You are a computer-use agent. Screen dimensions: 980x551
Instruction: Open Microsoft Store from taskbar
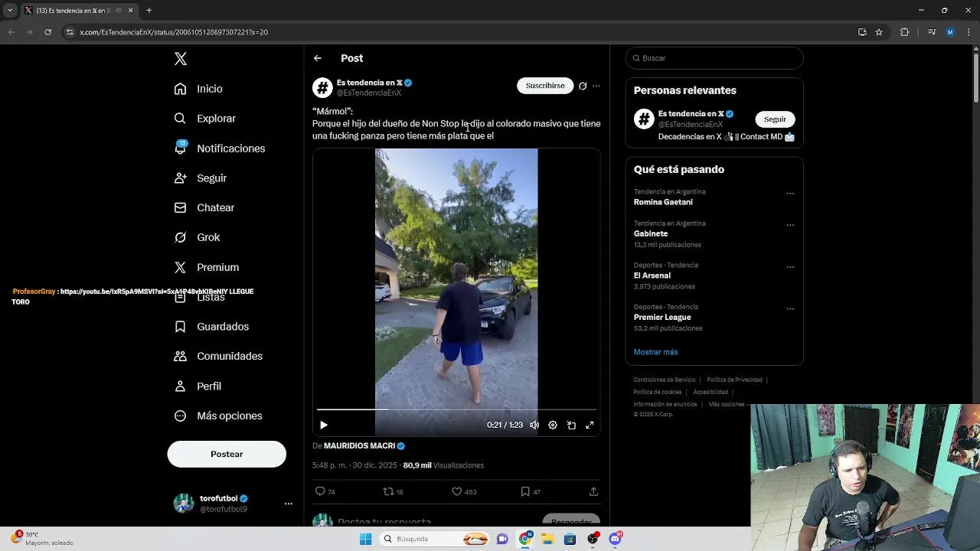[570, 539]
